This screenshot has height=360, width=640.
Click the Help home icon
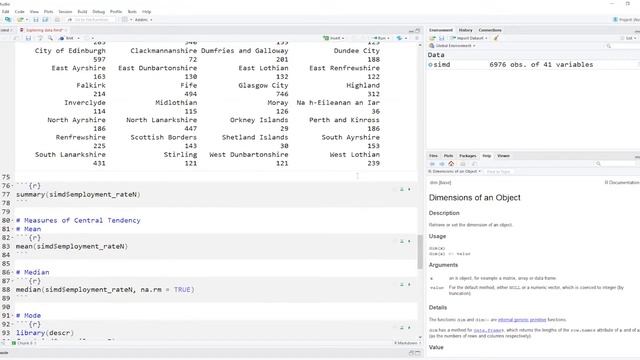point(451,164)
